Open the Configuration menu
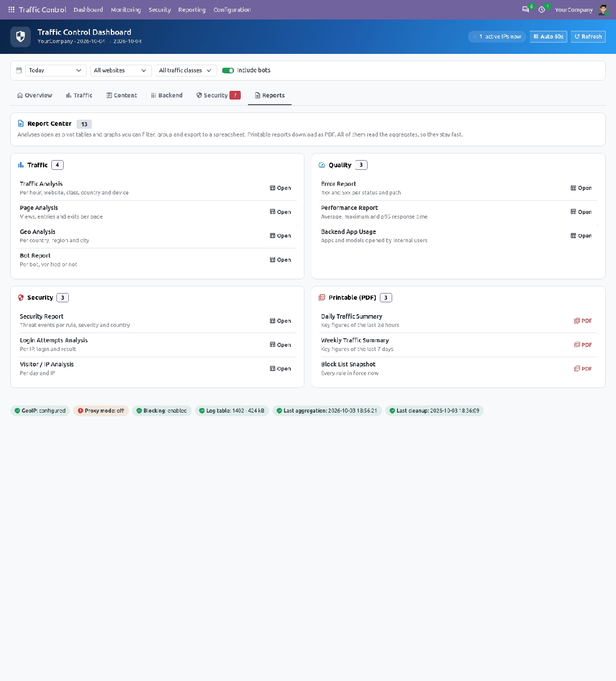Image resolution: width=616 pixels, height=681 pixels. coord(232,10)
